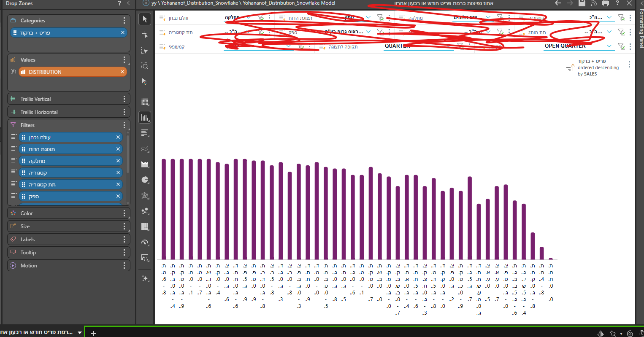This screenshot has width=644, height=337.
Task: Remove the DISTRIBUTION measure from Values
Action: (122, 72)
